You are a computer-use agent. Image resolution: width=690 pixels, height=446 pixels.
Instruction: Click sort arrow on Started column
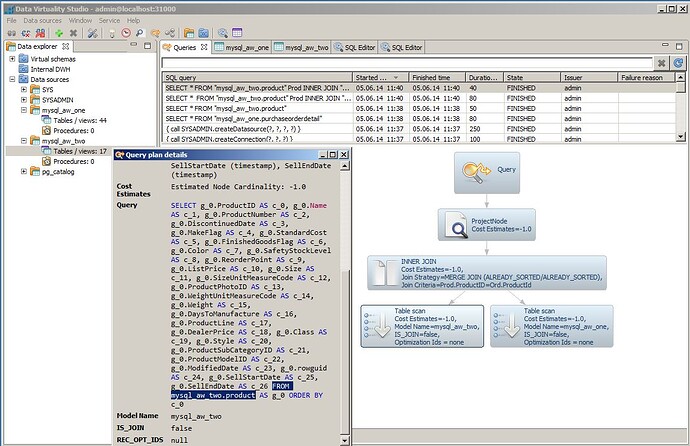[x=396, y=77]
